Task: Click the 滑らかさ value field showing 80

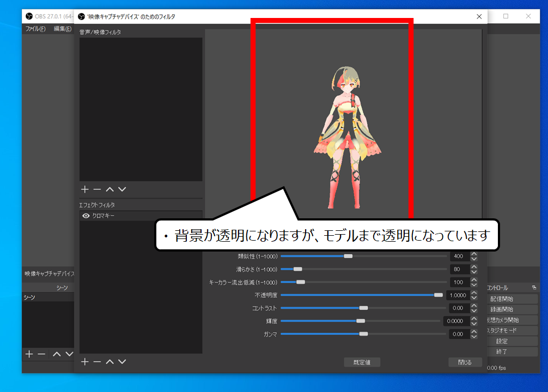Action: [459, 269]
